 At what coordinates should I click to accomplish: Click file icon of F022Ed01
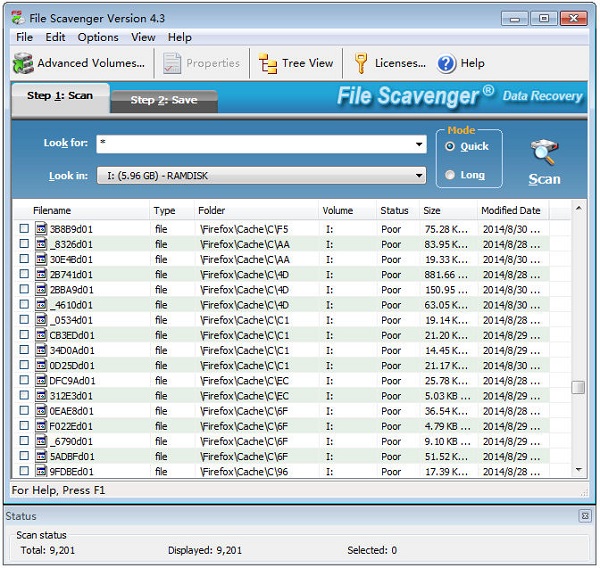coord(41,426)
